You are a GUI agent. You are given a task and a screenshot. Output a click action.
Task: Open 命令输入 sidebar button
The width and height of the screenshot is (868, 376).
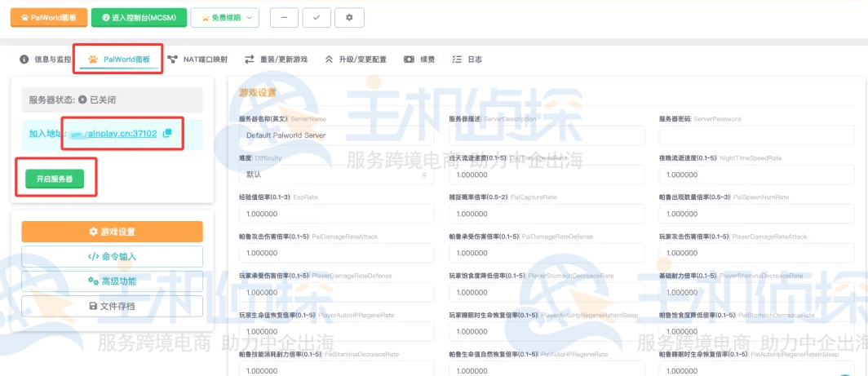click(x=113, y=256)
